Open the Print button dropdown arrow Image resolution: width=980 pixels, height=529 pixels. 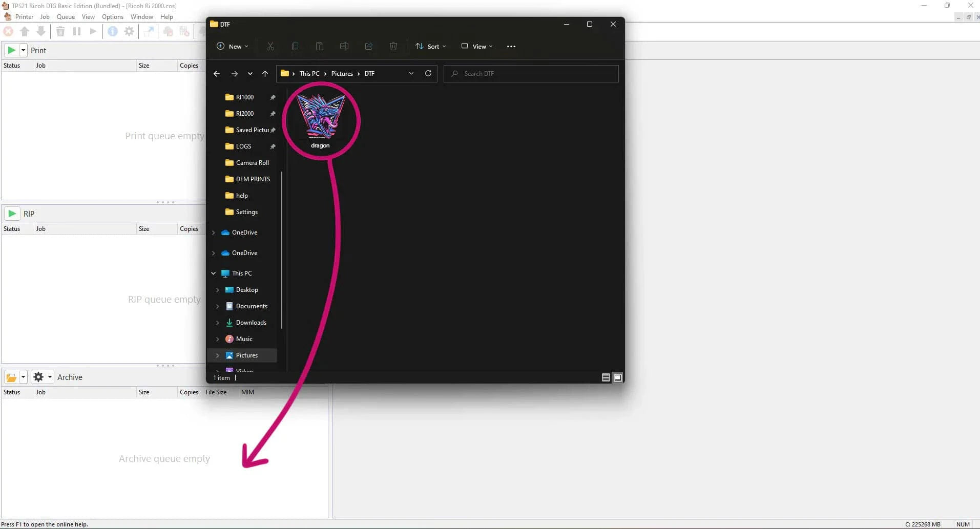[23, 50]
